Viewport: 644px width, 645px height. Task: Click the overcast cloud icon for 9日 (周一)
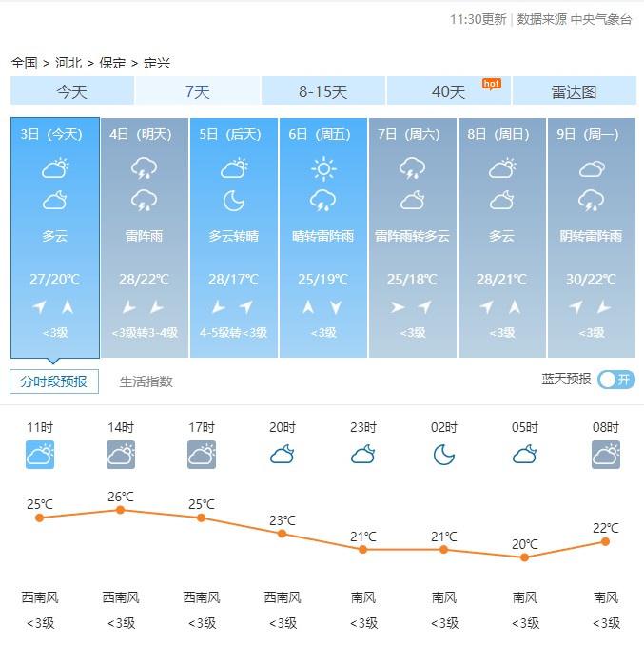click(592, 169)
